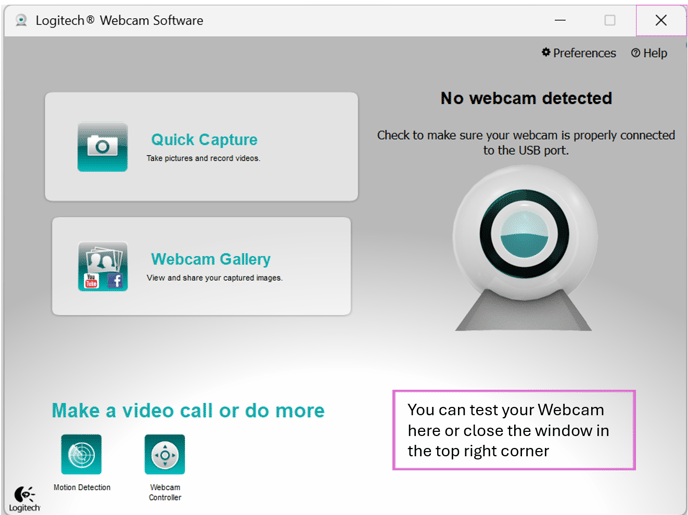This screenshot has height=515, width=688.
Task: Minimize the Logitech Webcam Software window
Action: (560, 20)
